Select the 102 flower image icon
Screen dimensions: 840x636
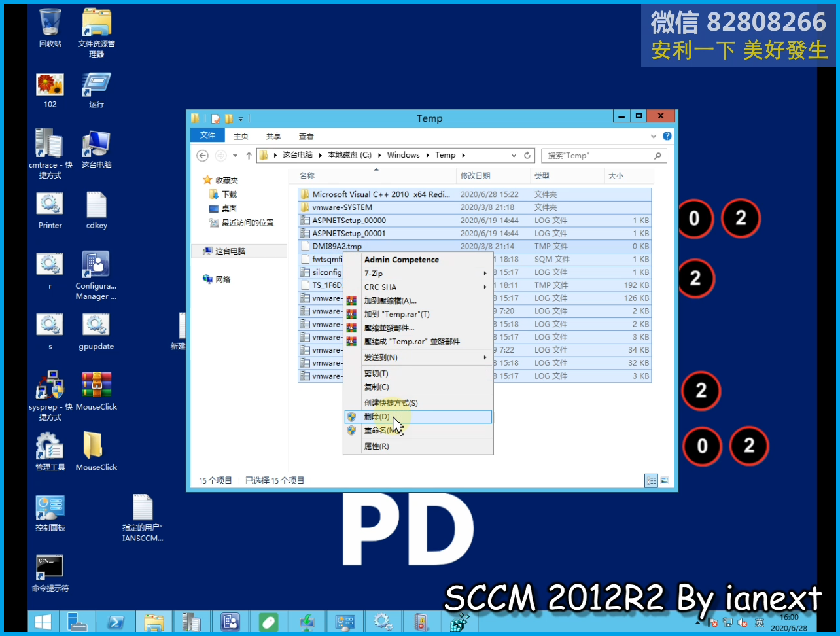50,90
